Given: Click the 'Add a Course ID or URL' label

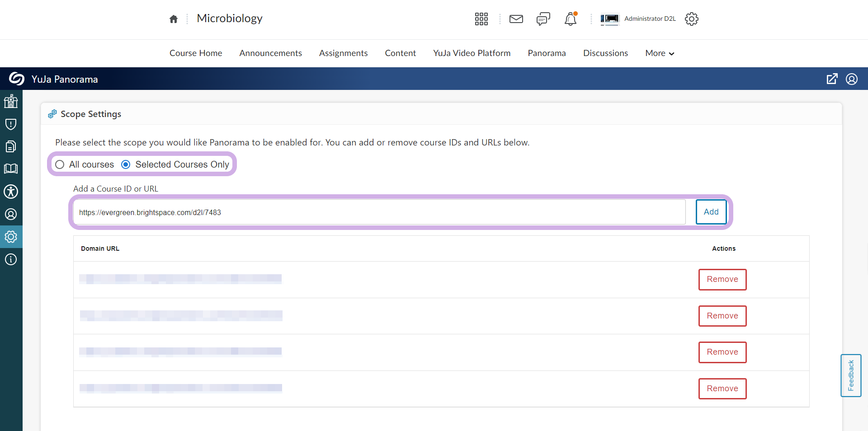Looking at the screenshot, I should [116, 189].
